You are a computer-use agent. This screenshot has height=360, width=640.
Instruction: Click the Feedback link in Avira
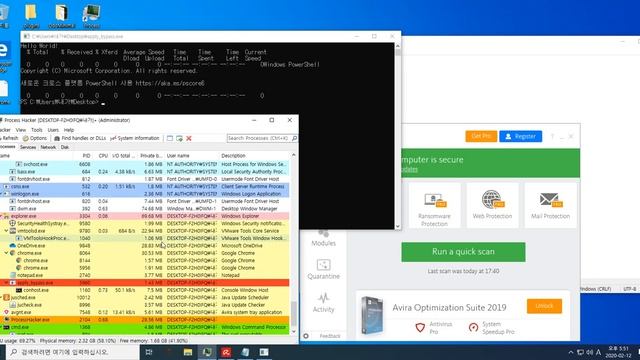[330, 336]
